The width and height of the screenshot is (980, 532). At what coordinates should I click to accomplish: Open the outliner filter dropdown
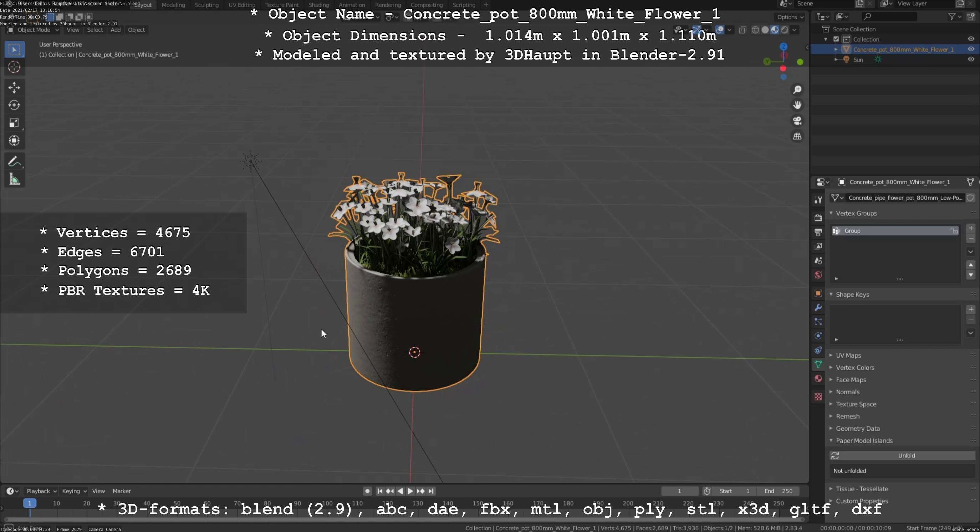pyautogui.click(x=955, y=16)
